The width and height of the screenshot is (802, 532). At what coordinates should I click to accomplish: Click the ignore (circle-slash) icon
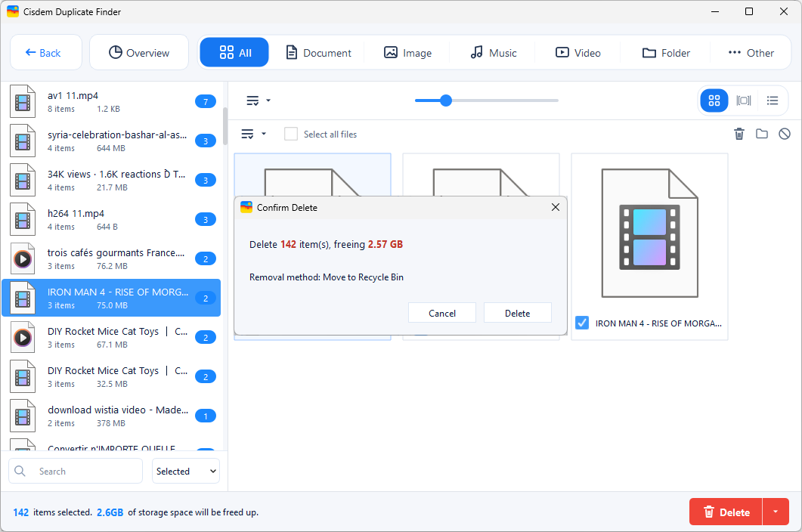(784, 134)
